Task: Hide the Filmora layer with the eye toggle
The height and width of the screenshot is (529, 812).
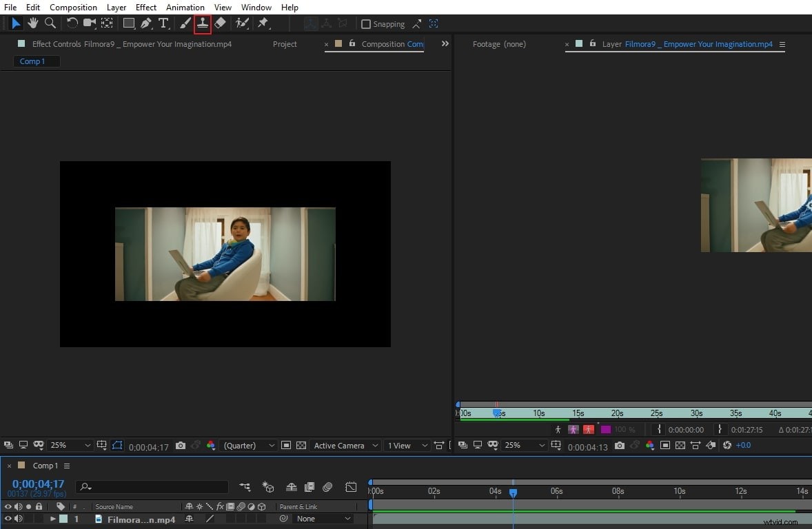Action: tap(8, 519)
